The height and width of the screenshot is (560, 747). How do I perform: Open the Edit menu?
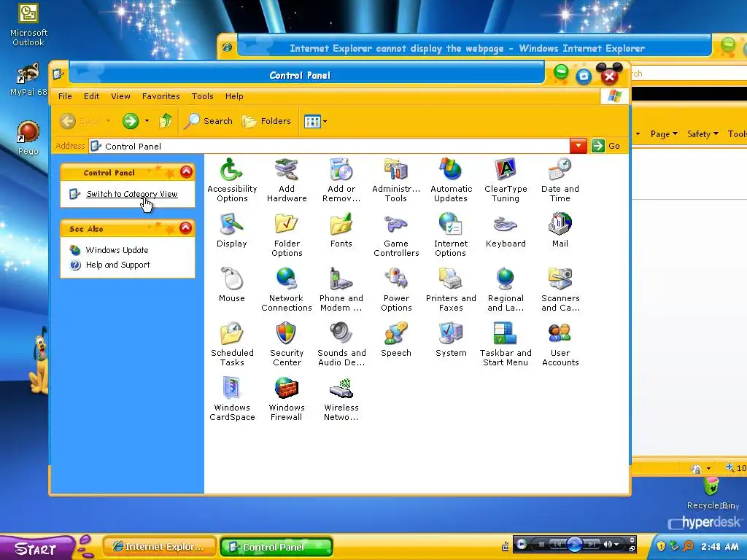[91, 96]
